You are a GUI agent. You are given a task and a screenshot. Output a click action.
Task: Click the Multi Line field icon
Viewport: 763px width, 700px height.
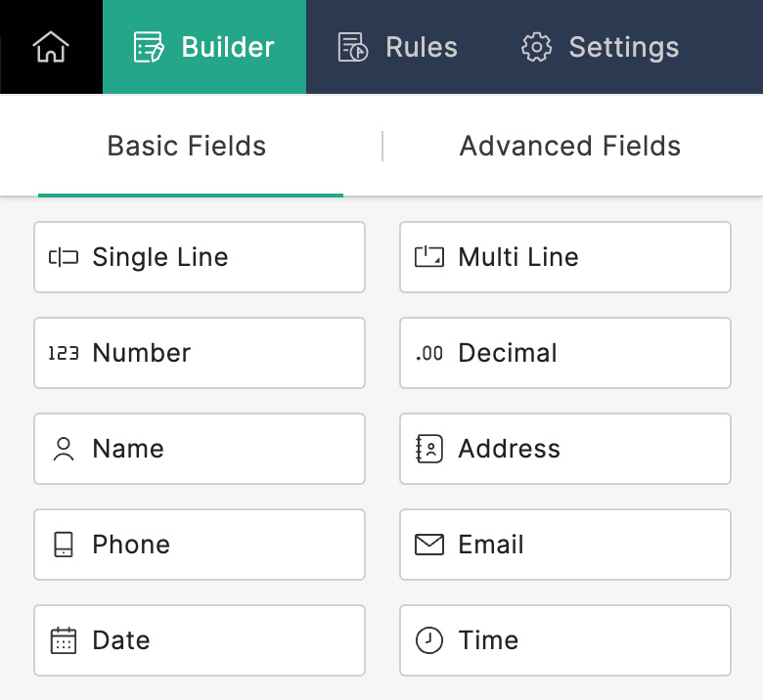(429, 257)
